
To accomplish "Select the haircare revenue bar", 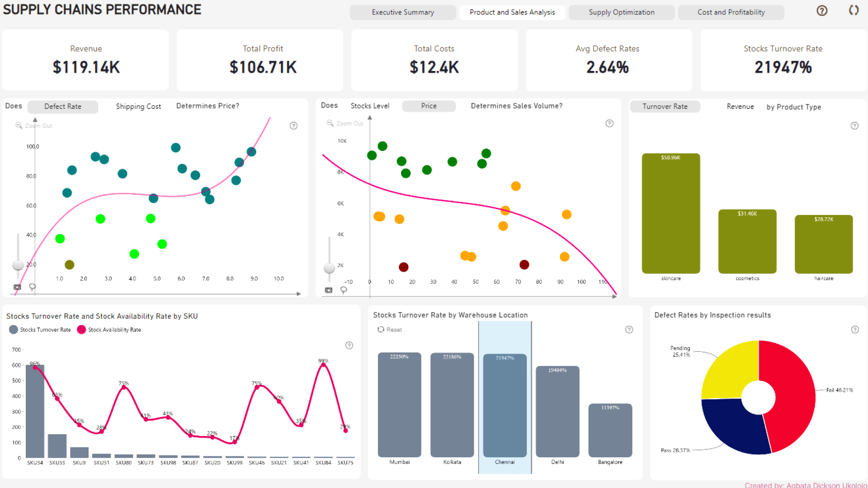I will pyautogui.click(x=824, y=244).
